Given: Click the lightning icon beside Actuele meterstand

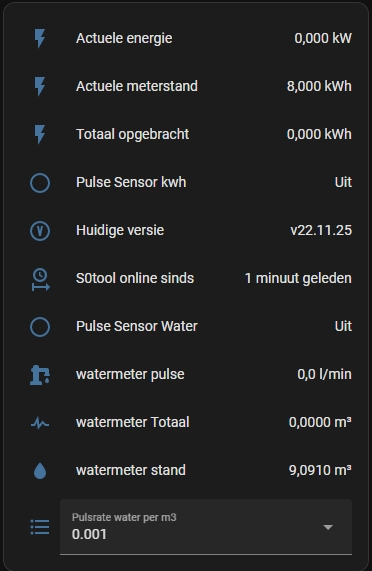Looking at the screenshot, I should click(x=40, y=86).
